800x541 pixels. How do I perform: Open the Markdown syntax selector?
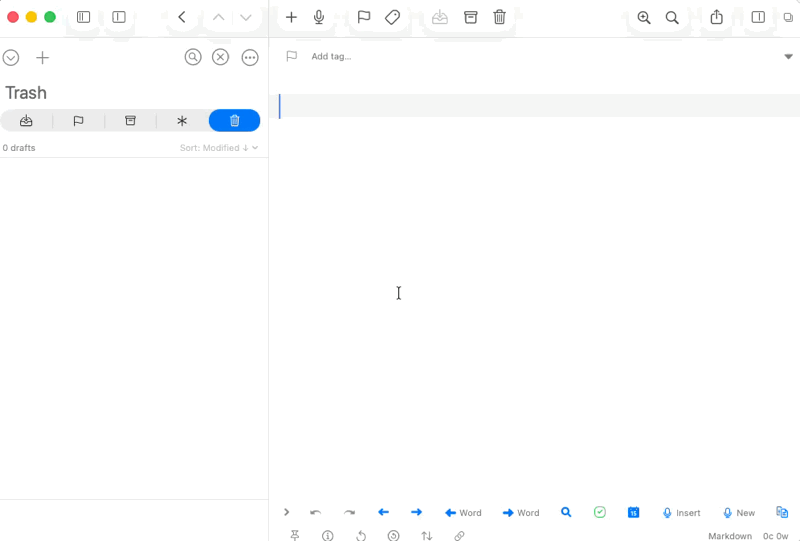point(730,536)
